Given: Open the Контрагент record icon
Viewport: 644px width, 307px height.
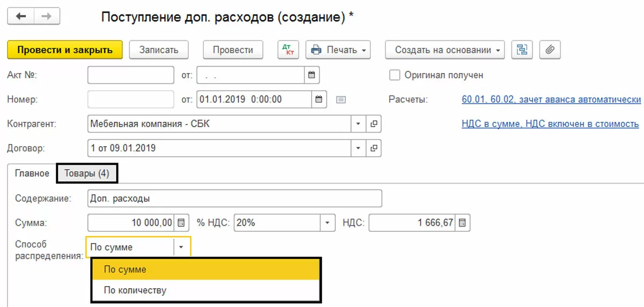Looking at the screenshot, I should (374, 124).
